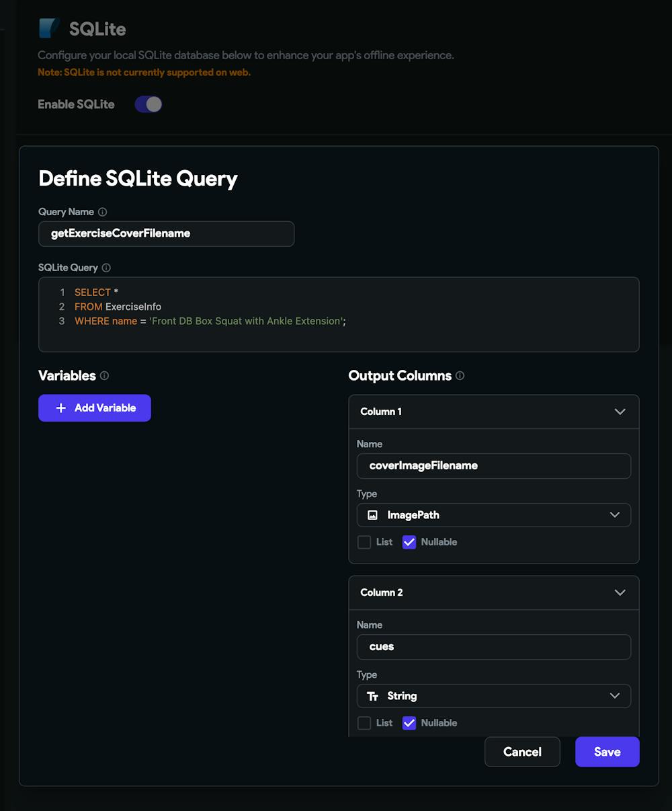Collapse the Column 2 section
Image resolution: width=672 pixels, height=811 pixels.
(620, 592)
